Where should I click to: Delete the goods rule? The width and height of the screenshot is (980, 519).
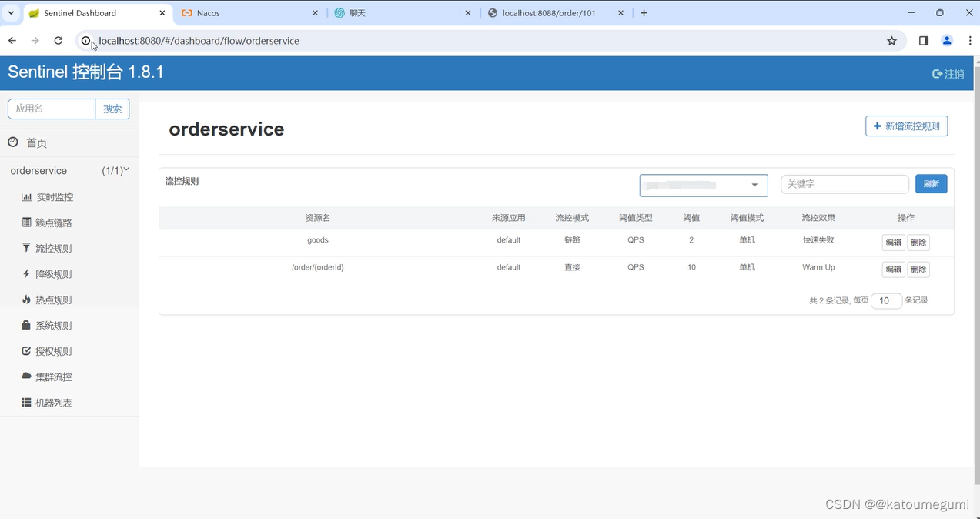pos(918,242)
